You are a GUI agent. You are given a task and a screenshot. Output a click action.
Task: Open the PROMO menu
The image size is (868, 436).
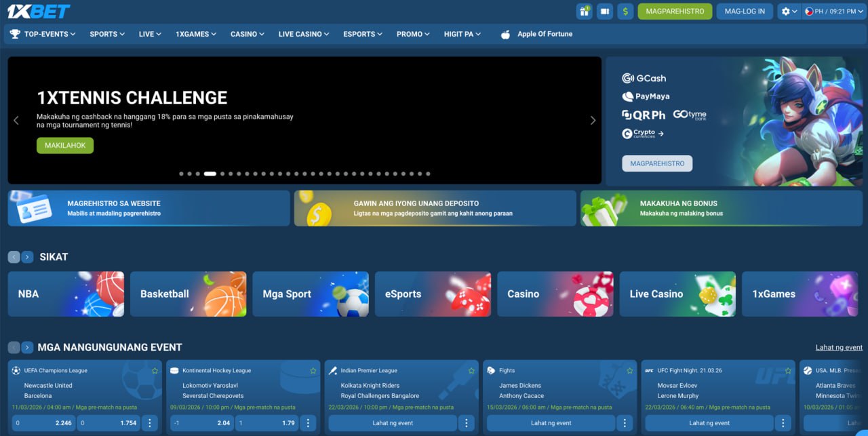coord(414,34)
